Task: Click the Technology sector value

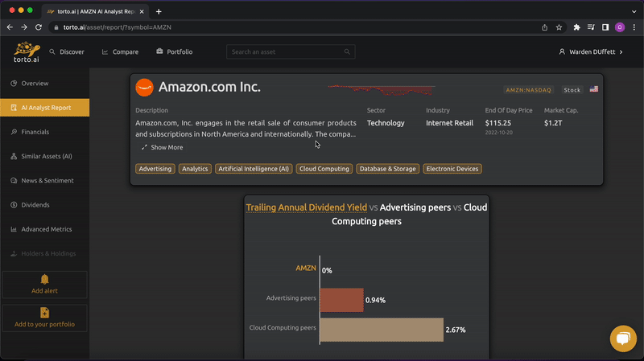Action: (386, 123)
